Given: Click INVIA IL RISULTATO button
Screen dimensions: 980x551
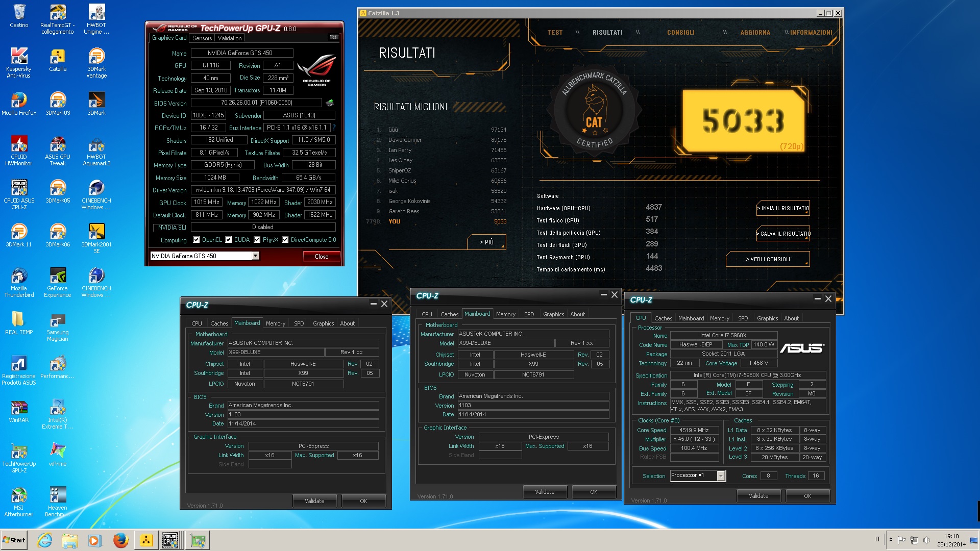Looking at the screenshot, I should (x=783, y=208).
